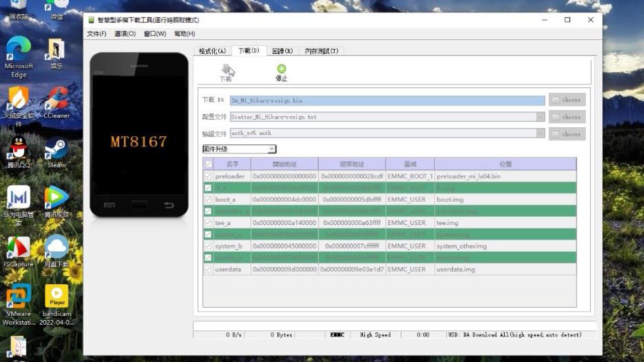The image size is (644, 362).
Task: Click choose beside the 驗證文件 field
Action: point(567,134)
